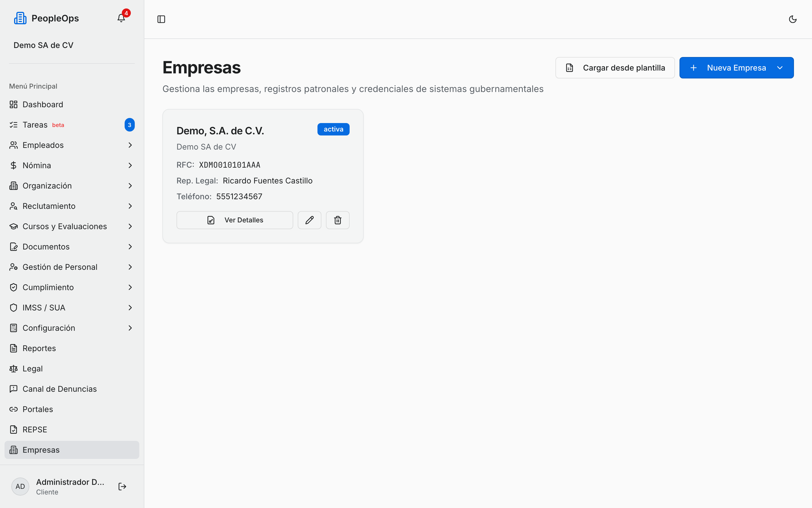Open the REPSE menu label
The width and height of the screenshot is (812, 508).
(x=35, y=430)
